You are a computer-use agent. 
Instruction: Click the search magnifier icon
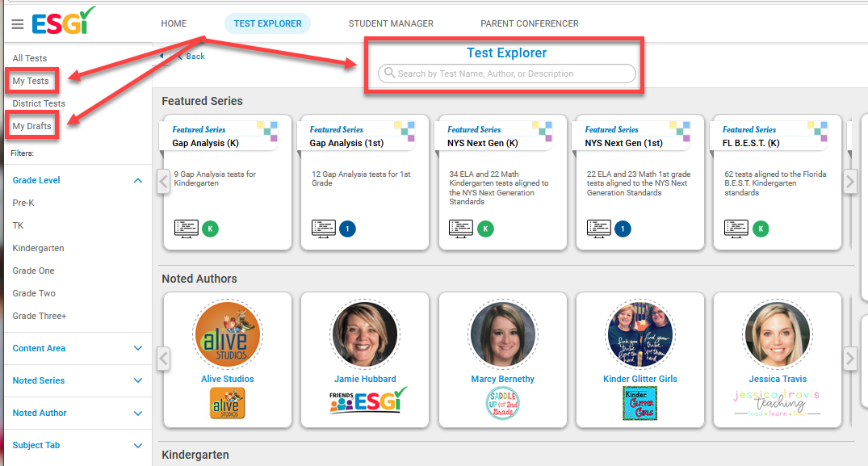tap(389, 73)
